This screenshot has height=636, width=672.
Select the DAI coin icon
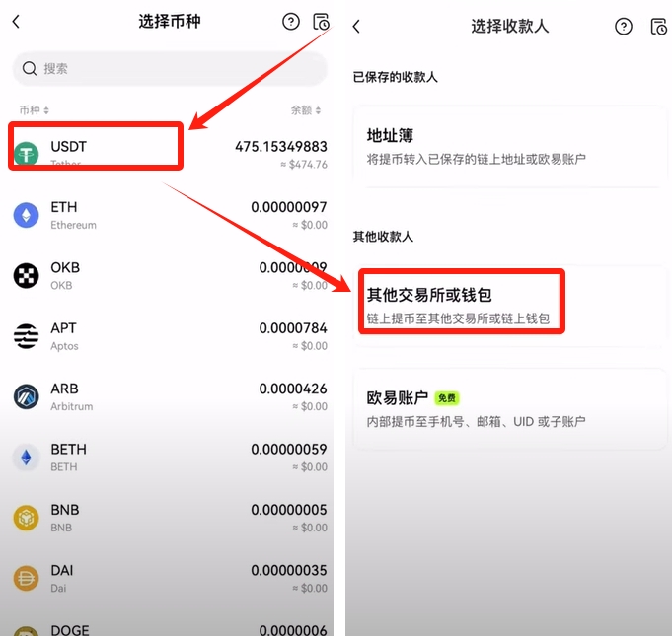pos(26,578)
